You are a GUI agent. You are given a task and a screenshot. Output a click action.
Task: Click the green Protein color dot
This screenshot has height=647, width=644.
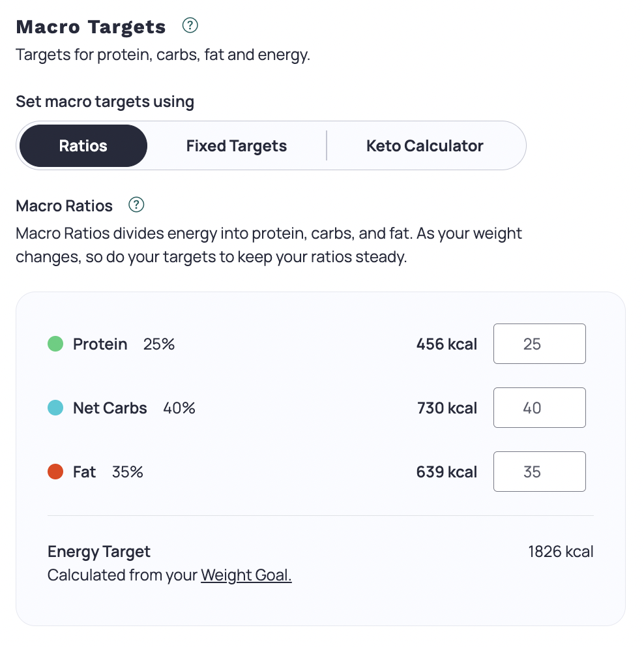pyautogui.click(x=55, y=344)
